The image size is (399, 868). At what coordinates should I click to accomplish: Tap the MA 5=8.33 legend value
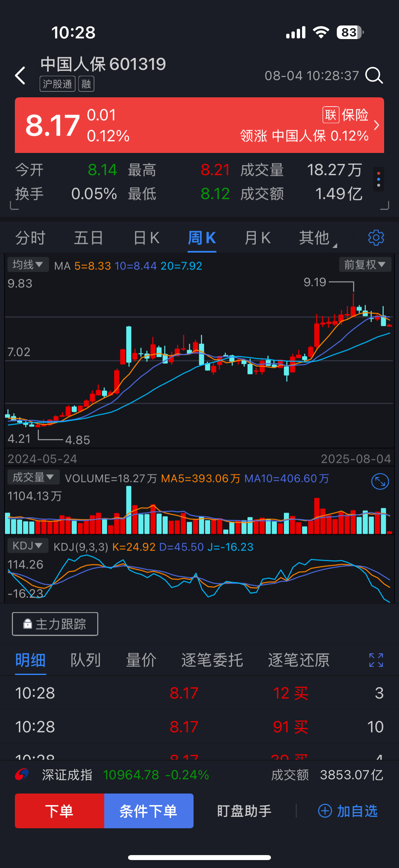pyautogui.click(x=93, y=266)
